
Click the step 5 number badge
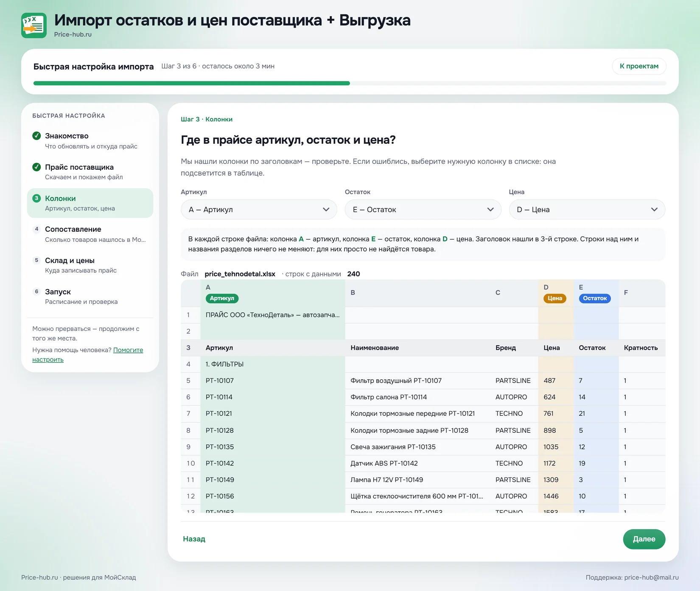(37, 260)
